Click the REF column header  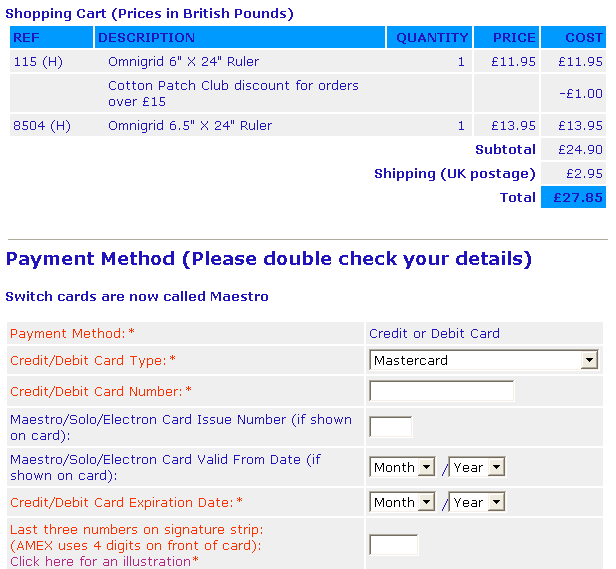click(26, 37)
